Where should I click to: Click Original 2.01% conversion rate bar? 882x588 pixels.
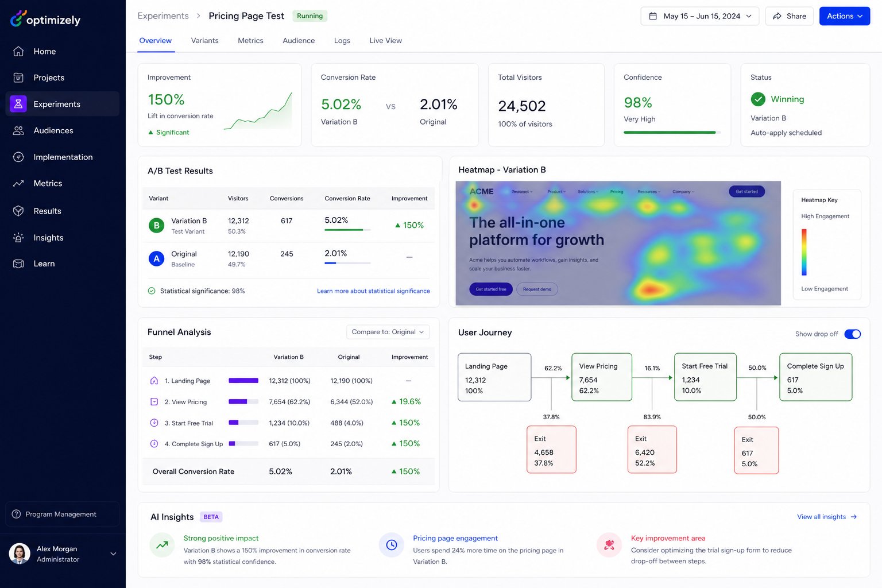pyautogui.click(x=347, y=263)
